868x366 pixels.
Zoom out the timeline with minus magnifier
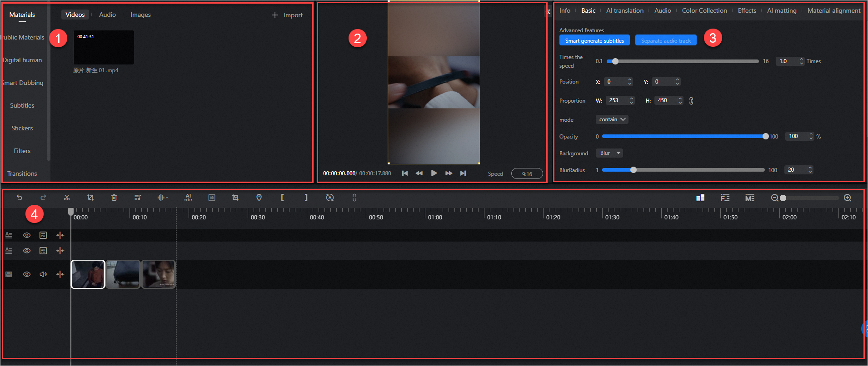tap(775, 198)
